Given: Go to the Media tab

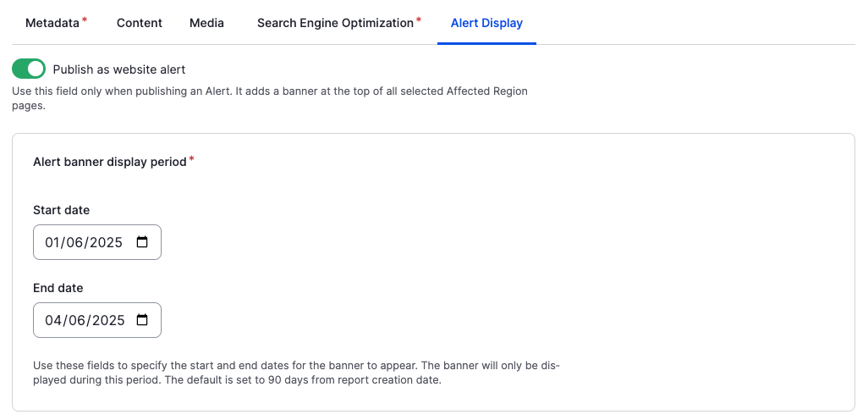Looking at the screenshot, I should coord(206,23).
